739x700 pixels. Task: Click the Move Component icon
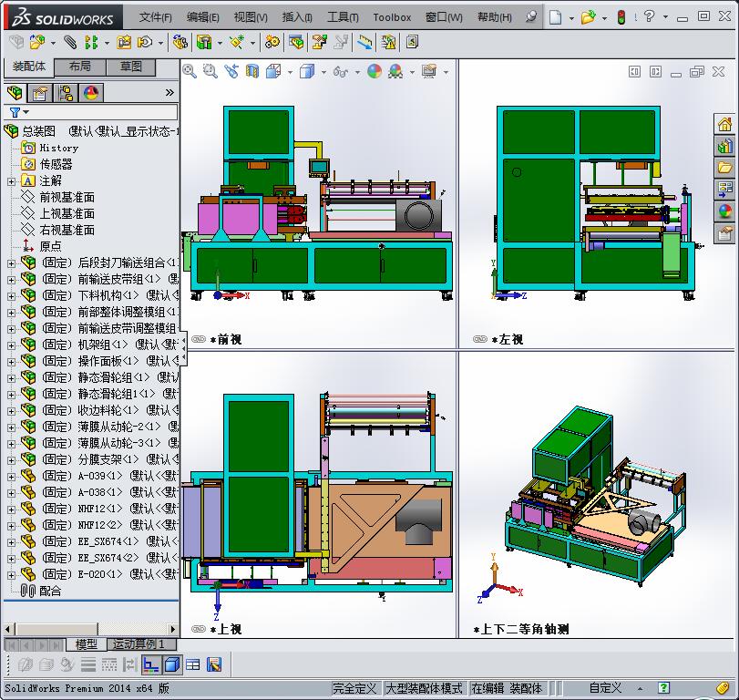click(145, 43)
